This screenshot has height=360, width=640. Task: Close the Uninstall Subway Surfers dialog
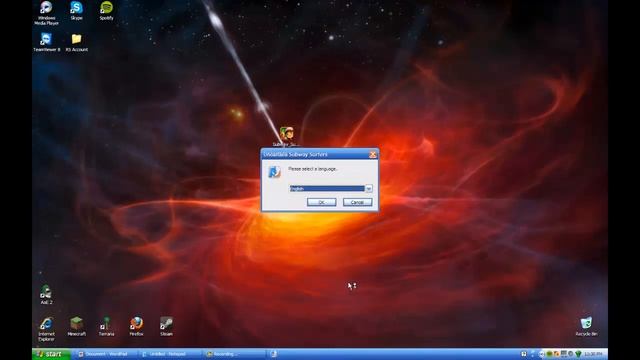tap(373, 154)
